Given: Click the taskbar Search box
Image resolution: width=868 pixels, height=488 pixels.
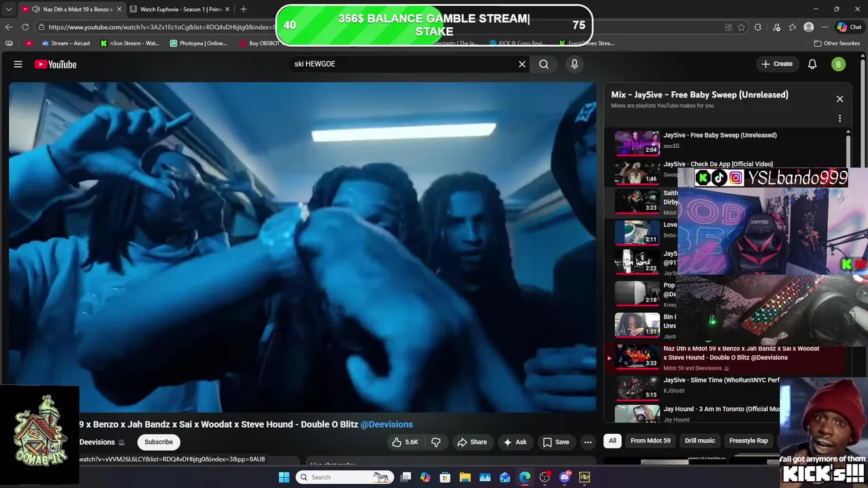Looking at the screenshot, I should click(344, 477).
